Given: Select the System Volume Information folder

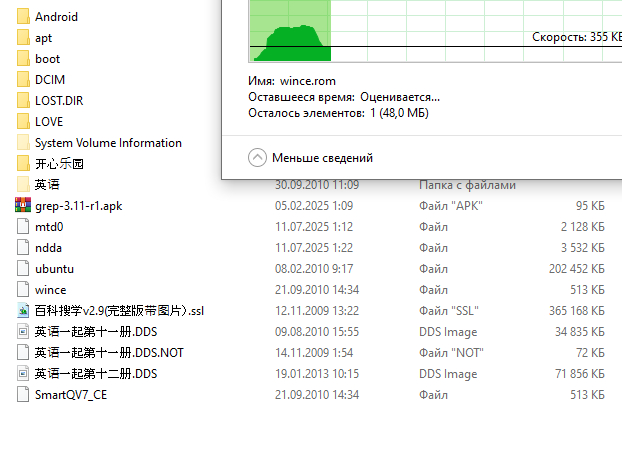Looking at the screenshot, I should pyautogui.click(x=108, y=143).
